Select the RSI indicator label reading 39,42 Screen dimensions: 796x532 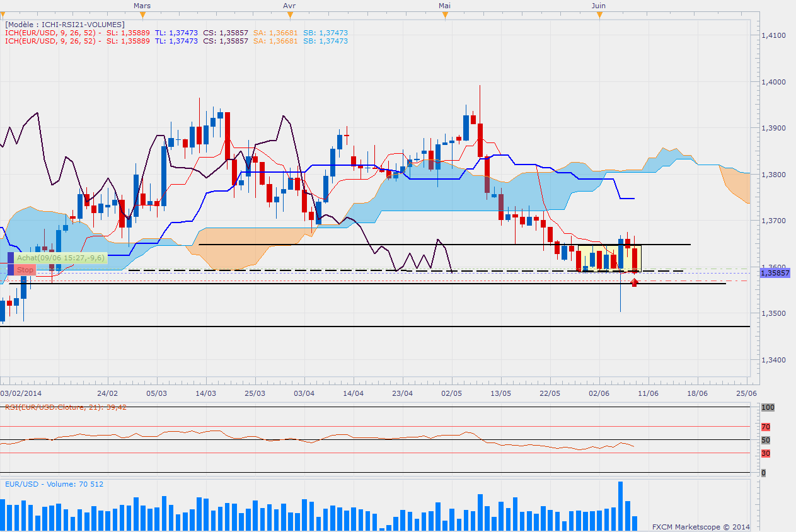tap(66, 407)
